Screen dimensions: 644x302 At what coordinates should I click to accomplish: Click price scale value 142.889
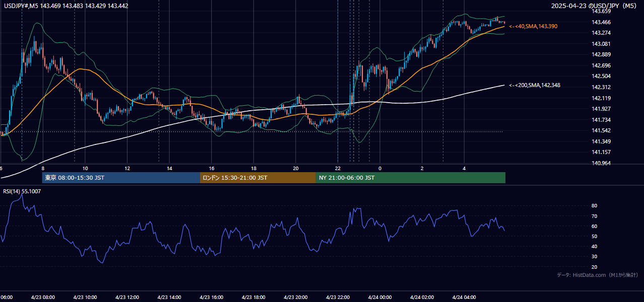(601, 54)
